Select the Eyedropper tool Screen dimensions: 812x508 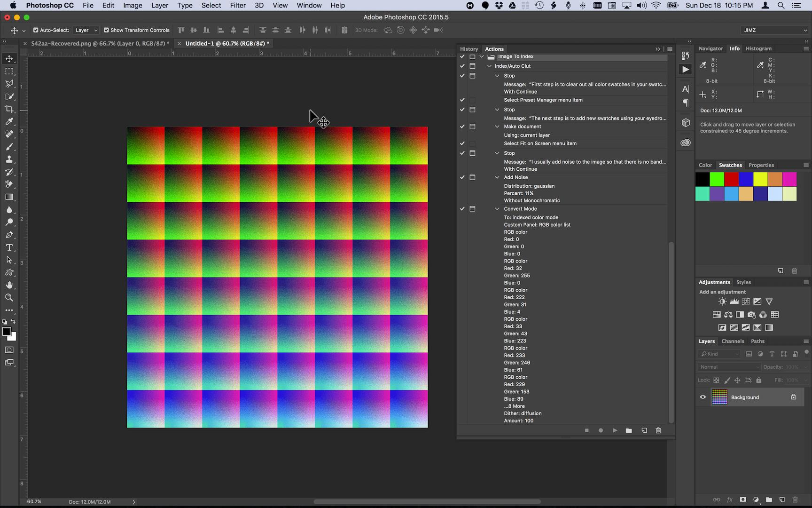pyautogui.click(x=9, y=121)
